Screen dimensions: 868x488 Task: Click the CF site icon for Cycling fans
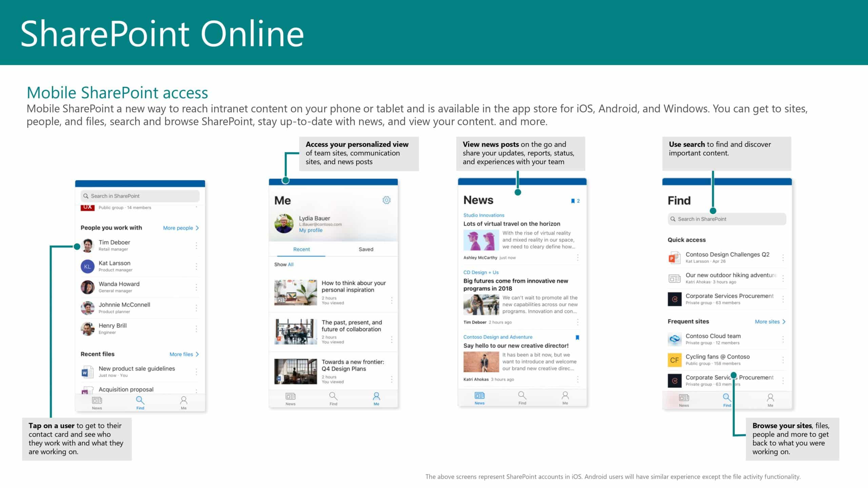(x=674, y=360)
